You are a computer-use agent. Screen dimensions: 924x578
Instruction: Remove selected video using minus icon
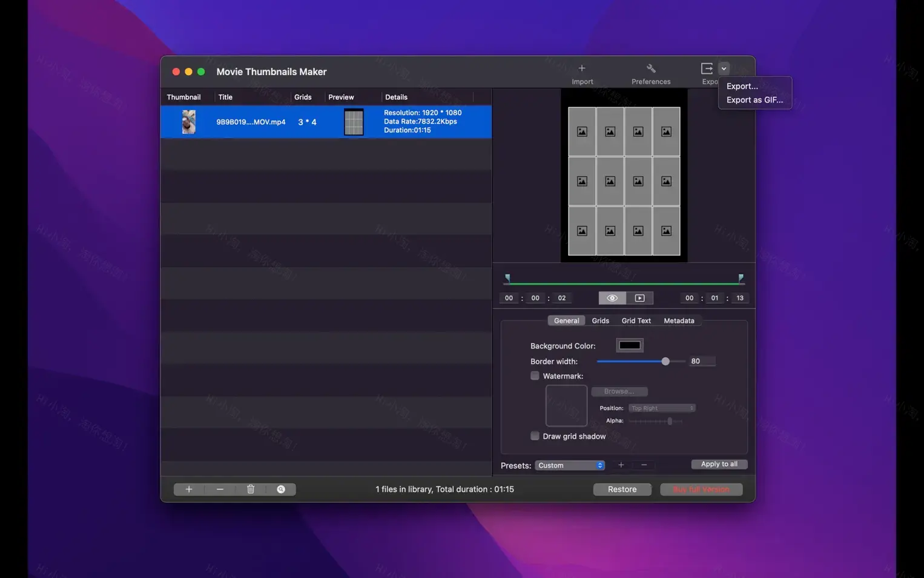tap(219, 489)
